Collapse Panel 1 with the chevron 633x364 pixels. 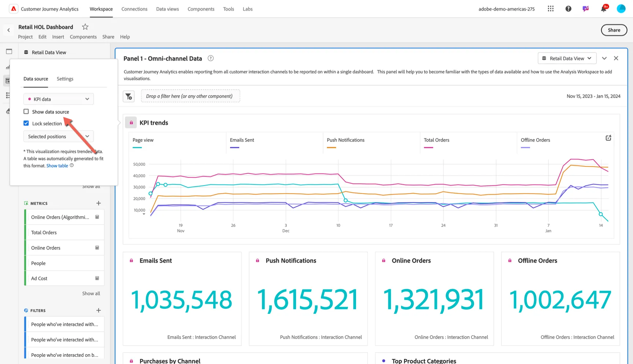pos(604,58)
